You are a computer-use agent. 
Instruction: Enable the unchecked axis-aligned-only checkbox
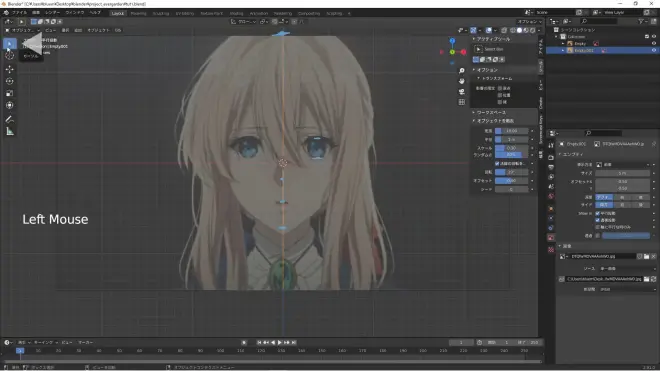coord(597,227)
